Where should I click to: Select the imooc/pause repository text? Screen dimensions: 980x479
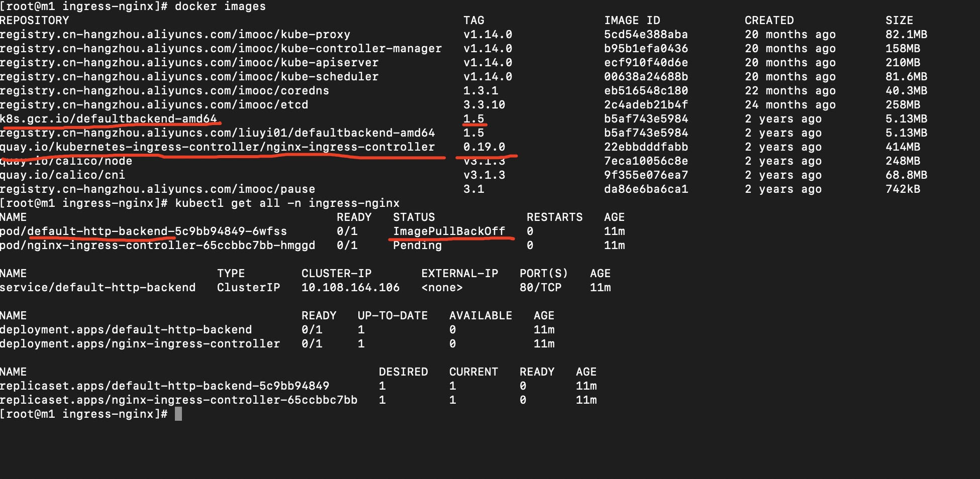point(157,189)
